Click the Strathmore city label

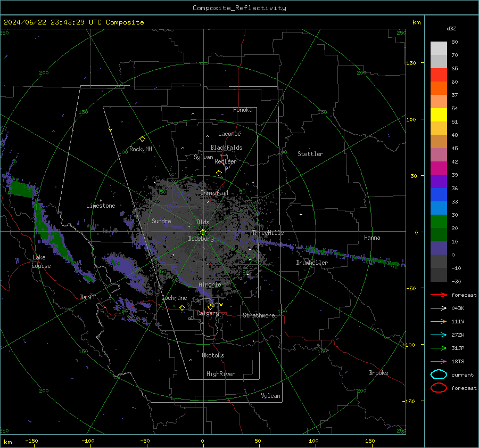[259, 315]
